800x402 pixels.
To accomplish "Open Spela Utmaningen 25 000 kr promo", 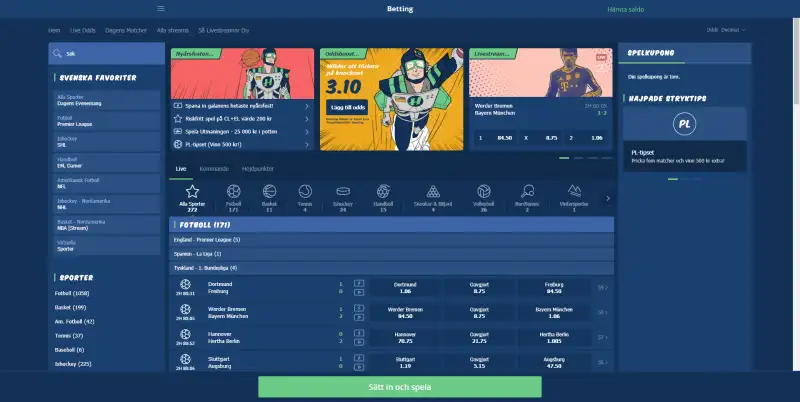I will coord(242,132).
